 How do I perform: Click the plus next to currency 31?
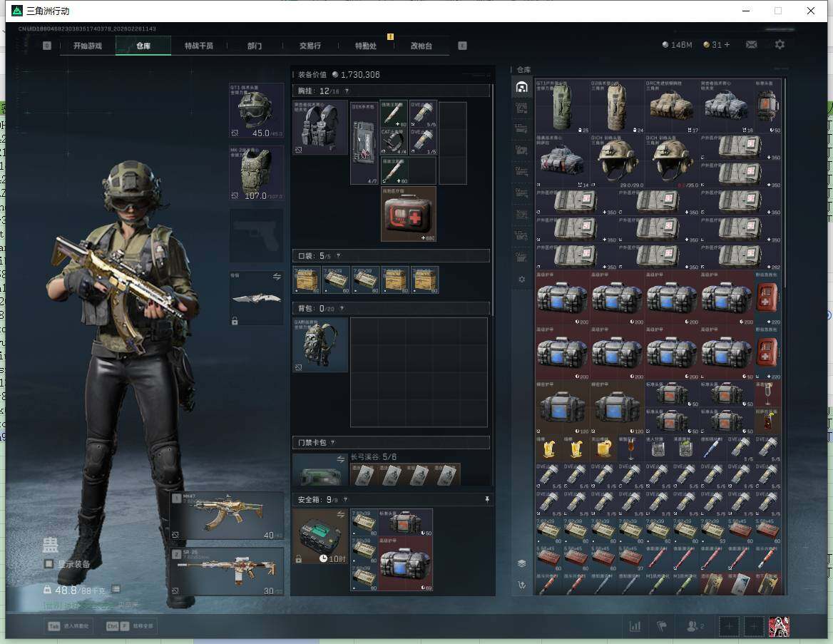727,45
